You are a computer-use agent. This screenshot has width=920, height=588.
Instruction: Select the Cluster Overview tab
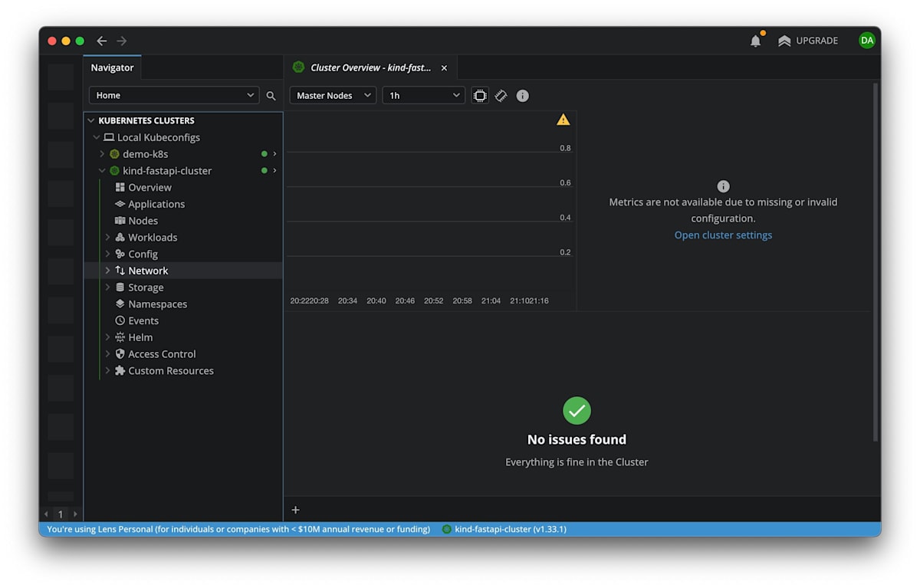click(x=370, y=67)
